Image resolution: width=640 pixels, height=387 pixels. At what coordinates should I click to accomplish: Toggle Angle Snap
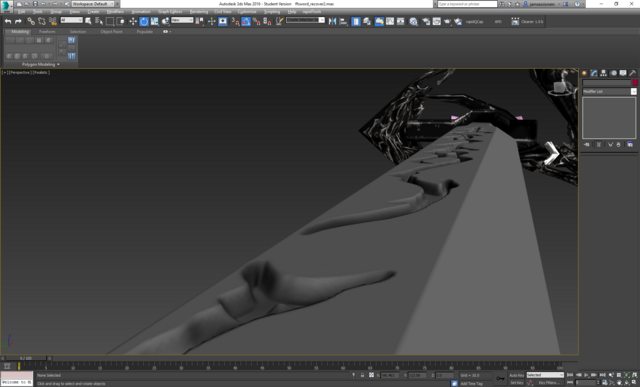[x=246, y=21]
